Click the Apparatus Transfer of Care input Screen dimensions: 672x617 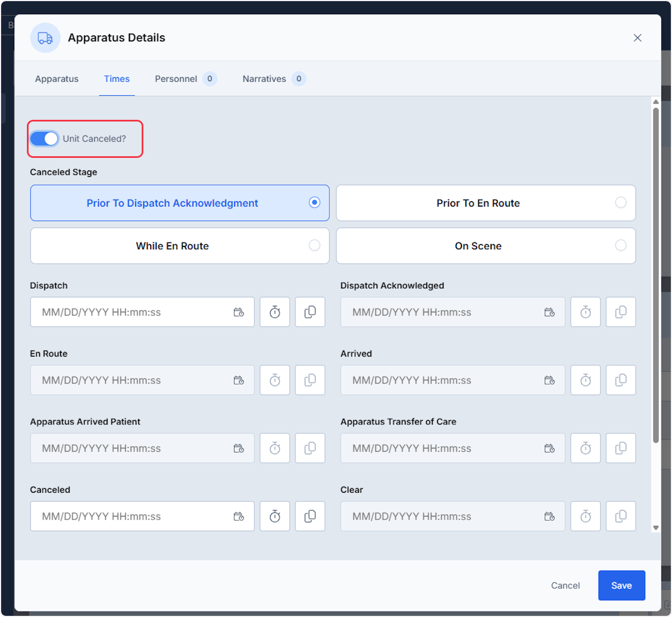point(452,448)
